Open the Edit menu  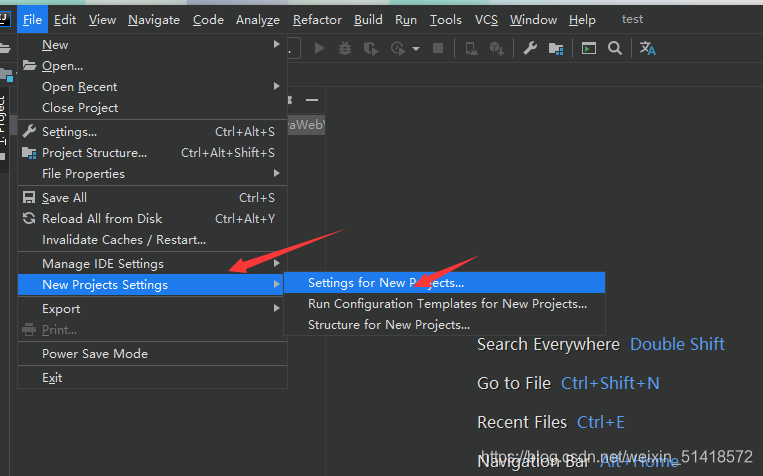pos(65,19)
